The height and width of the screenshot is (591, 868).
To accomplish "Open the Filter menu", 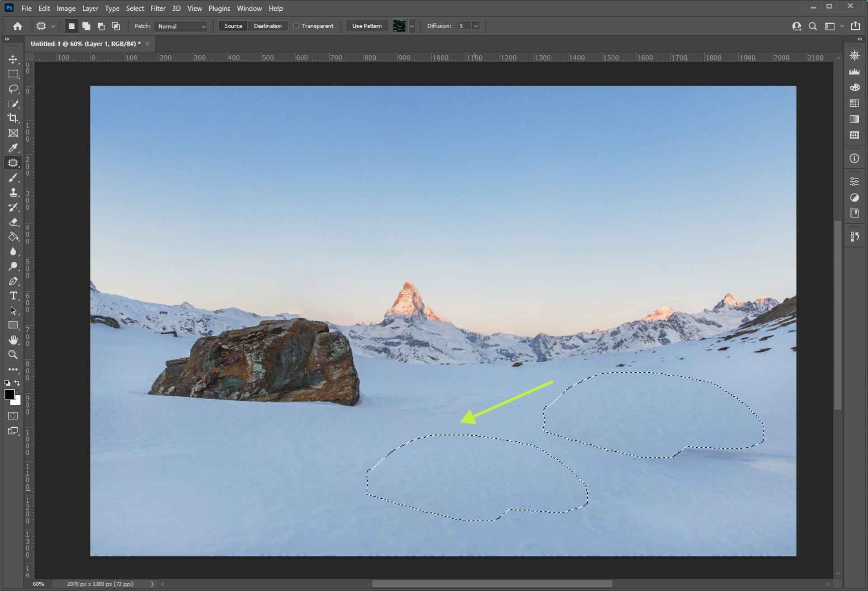I will click(158, 8).
